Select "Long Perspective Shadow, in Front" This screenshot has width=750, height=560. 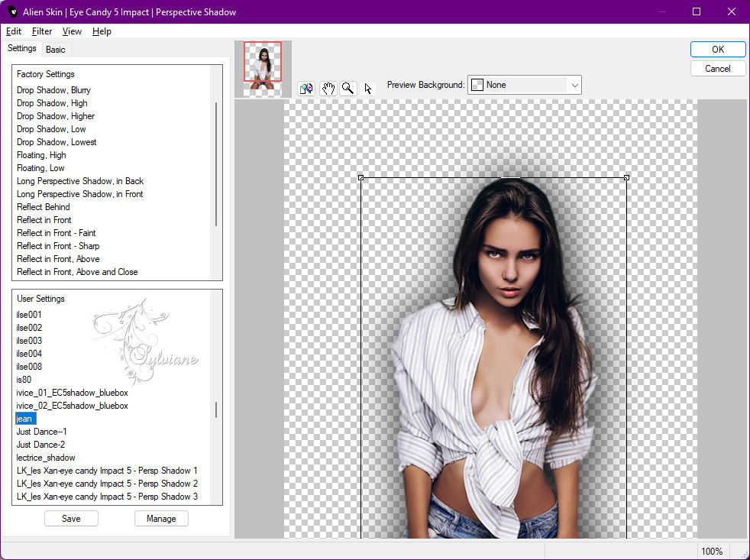80,194
